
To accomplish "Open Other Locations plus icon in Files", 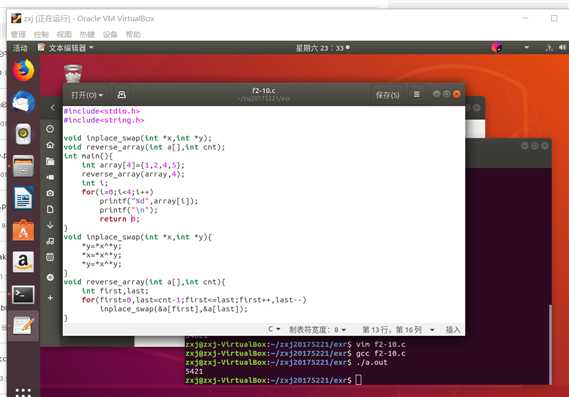I will coord(50,298).
